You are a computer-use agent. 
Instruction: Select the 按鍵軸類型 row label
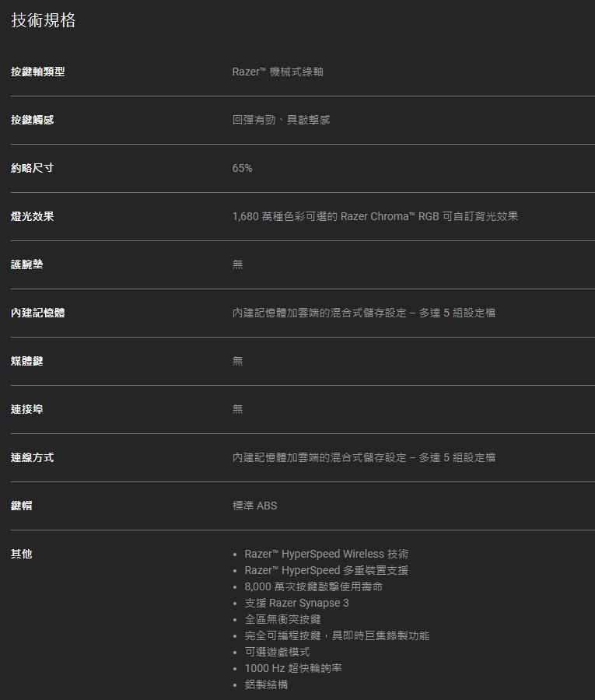tap(37, 72)
